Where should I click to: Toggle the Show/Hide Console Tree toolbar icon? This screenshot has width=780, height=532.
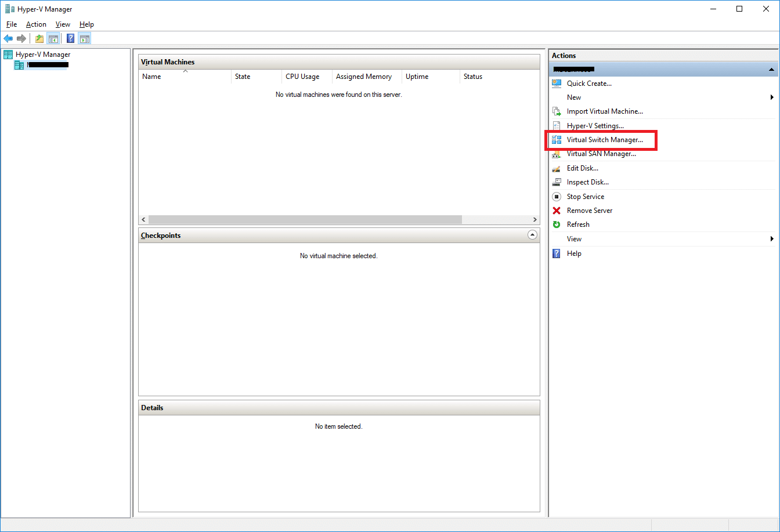pos(53,39)
